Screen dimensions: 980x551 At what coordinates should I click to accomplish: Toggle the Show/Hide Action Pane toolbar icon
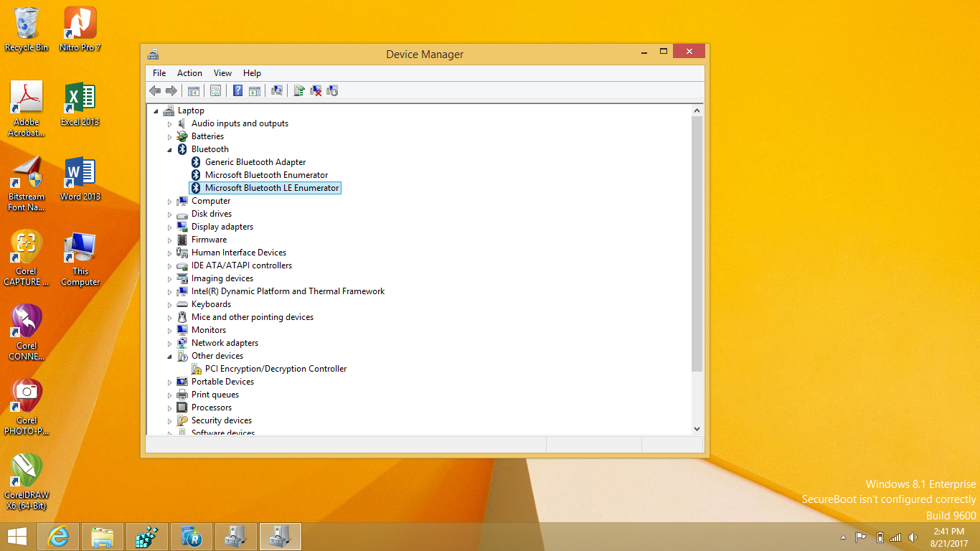point(255,90)
